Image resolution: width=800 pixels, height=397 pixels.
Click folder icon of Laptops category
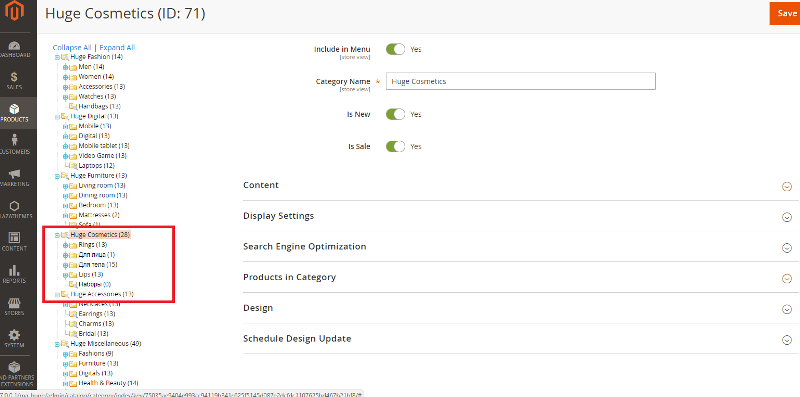(x=73, y=166)
